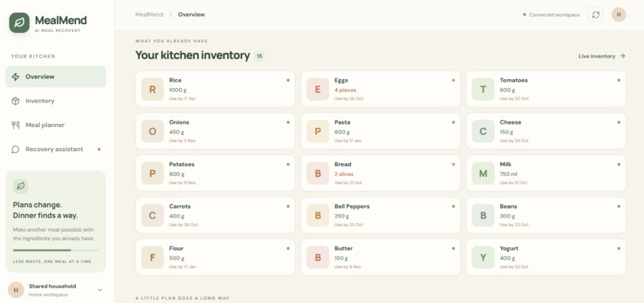Open the Meal planner page
The height and width of the screenshot is (303, 644).
(56, 125)
